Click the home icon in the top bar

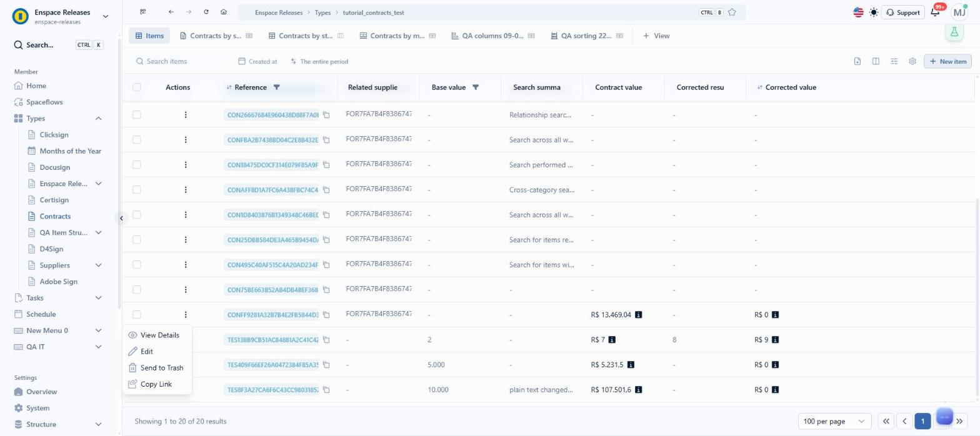pos(224,12)
